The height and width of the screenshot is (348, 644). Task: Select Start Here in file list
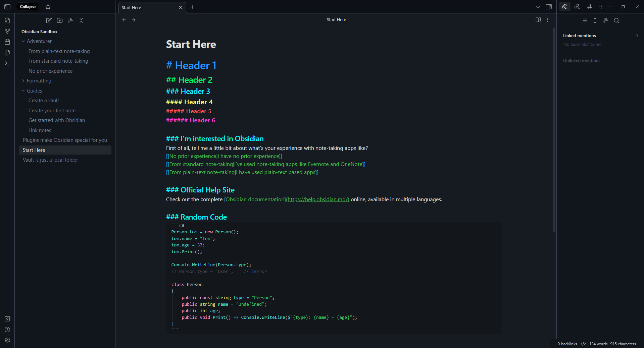[x=65, y=150]
